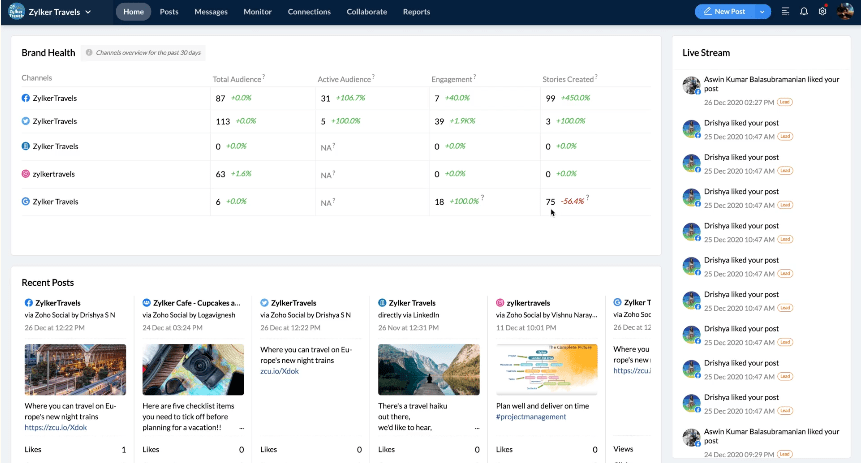Follow the https://zcu.io/Xdok link

click(56, 427)
